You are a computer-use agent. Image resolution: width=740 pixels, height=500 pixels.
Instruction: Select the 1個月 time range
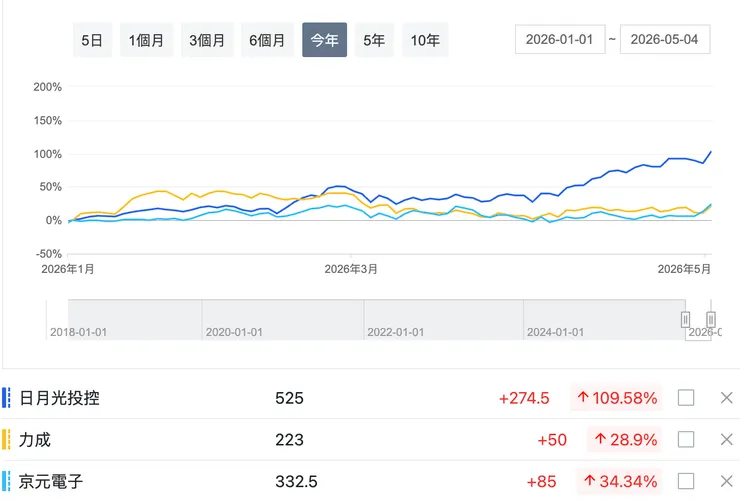(146, 40)
